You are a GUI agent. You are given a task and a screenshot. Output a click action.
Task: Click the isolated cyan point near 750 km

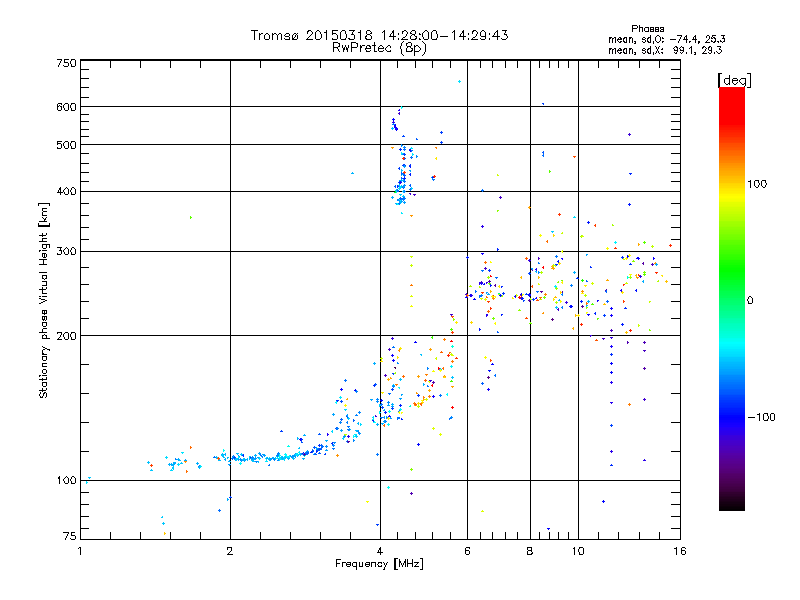point(460,81)
